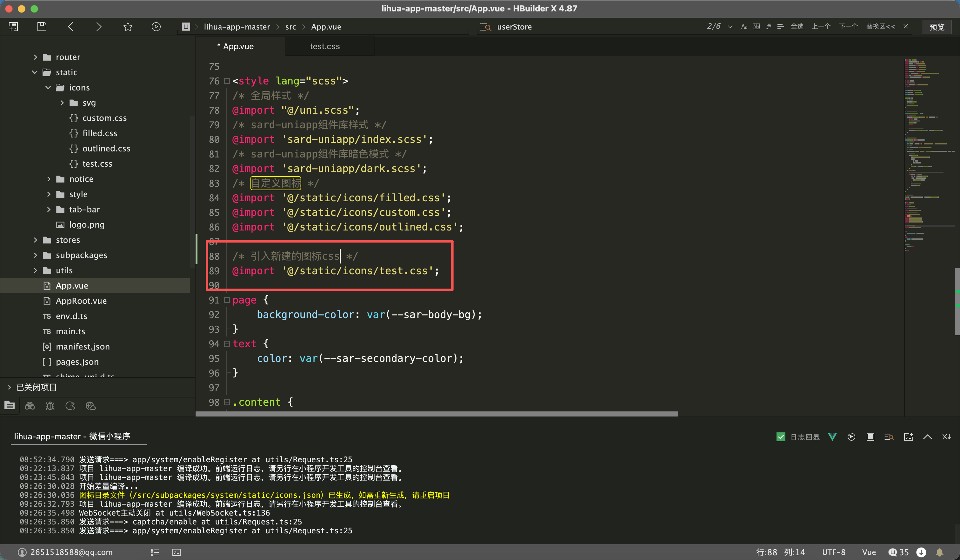Uncheck the 日志回显 checkbox
960x560 pixels.
781,437
